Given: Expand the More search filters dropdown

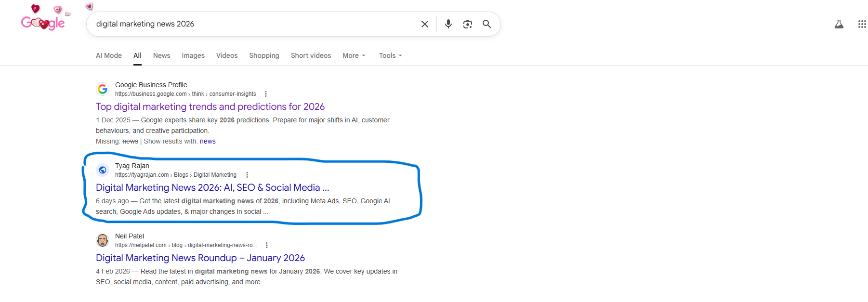Looking at the screenshot, I should (354, 55).
